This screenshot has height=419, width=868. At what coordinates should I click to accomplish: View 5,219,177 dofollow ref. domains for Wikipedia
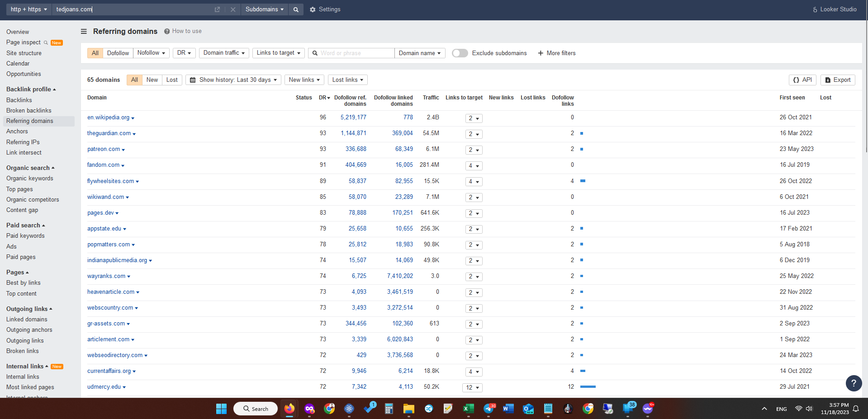[353, 118]
